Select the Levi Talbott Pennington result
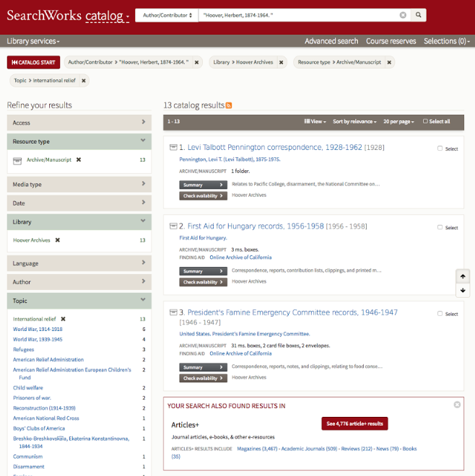This screenshot has height=476, width=475. click(x=440, y=149)
